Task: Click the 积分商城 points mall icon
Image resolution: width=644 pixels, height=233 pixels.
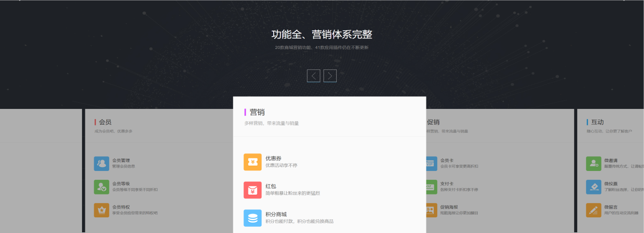Action: [x=253, y=218]
